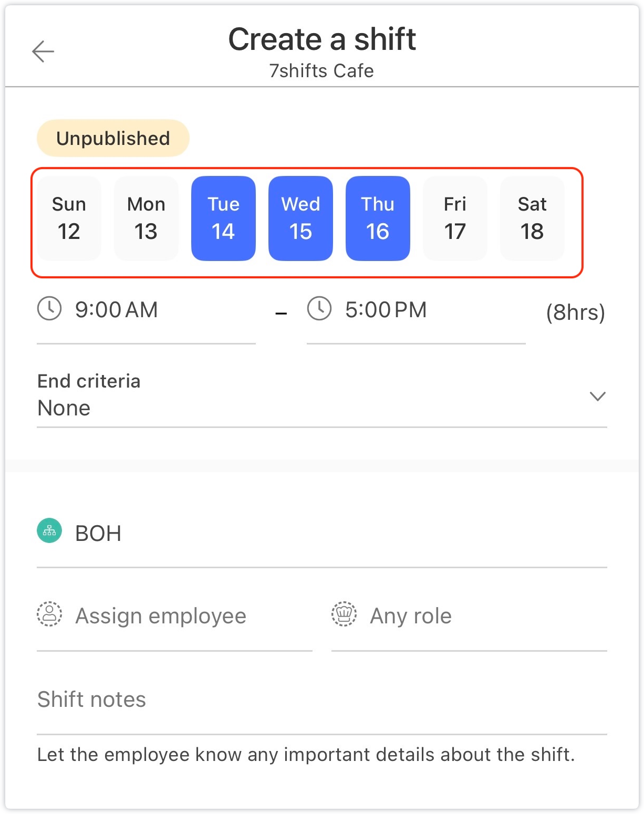
Task: Deselect Wed 15 day
Action: 300,218
